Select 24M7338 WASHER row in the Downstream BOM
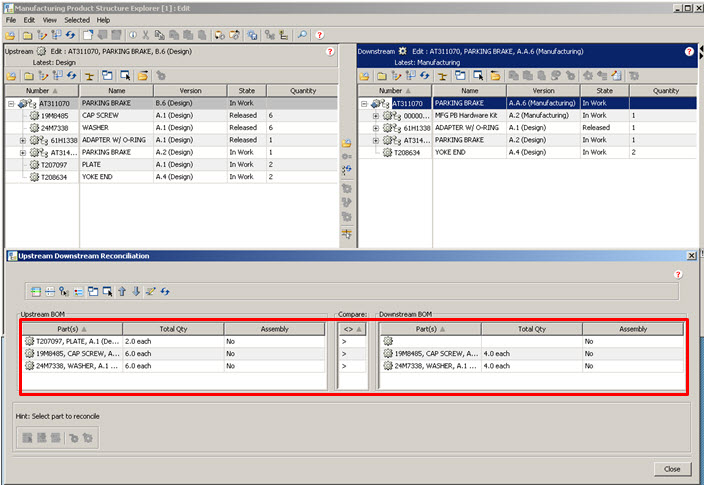This screenshot has height=485, width=704. pyautogui.click(x=532, y=366)
